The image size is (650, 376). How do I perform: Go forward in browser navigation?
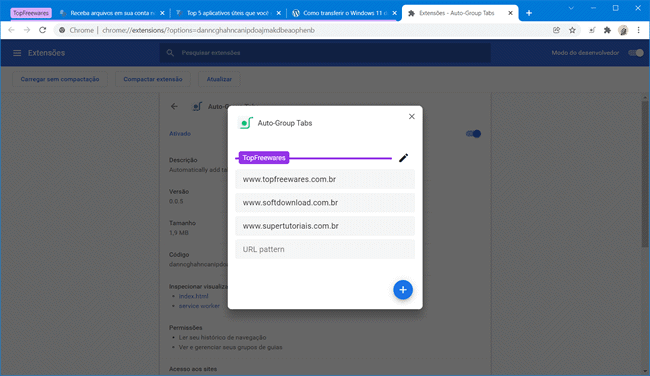point(27,30)
